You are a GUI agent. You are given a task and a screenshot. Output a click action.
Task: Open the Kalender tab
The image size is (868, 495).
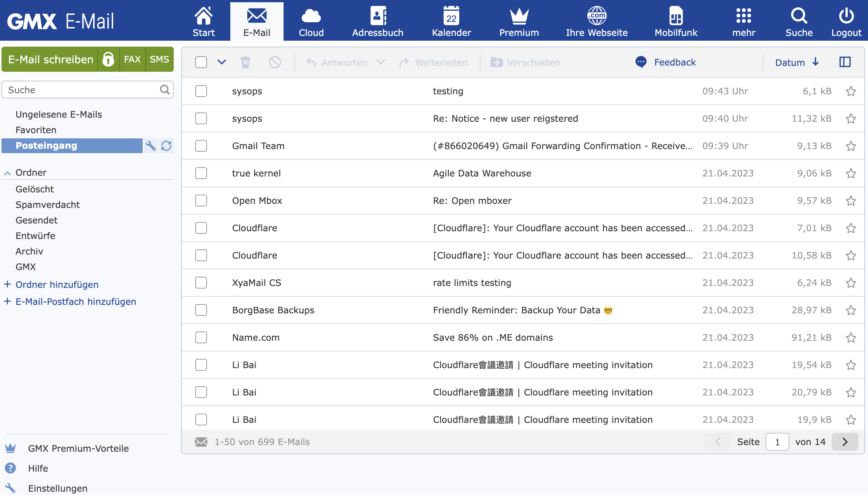(x=451, y=21)
